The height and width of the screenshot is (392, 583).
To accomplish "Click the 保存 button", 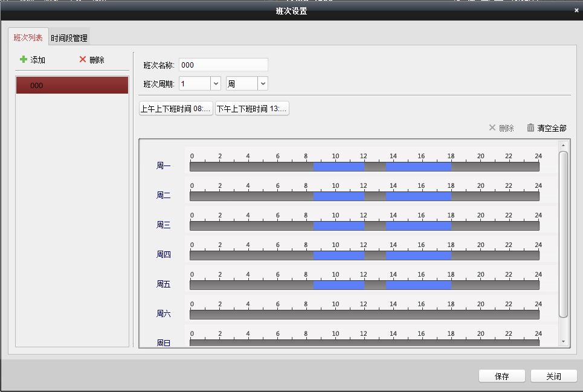I will point(501,376).
